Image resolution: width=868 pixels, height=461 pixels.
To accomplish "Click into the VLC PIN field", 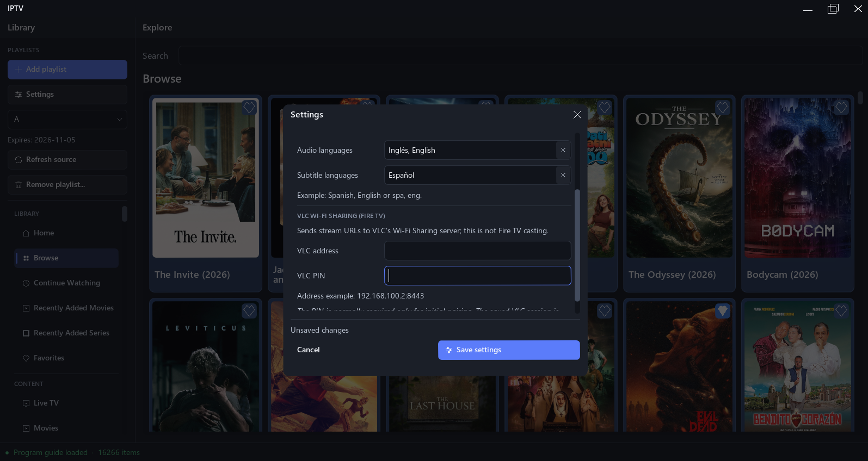I will click(x=478, y=276).
